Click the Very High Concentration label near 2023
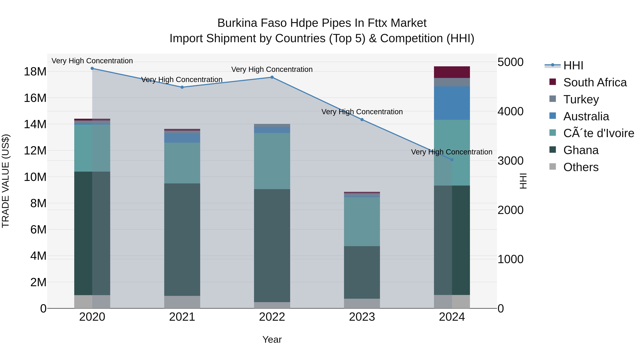Viewport: 644px width, 362px height. pos(362,112)
